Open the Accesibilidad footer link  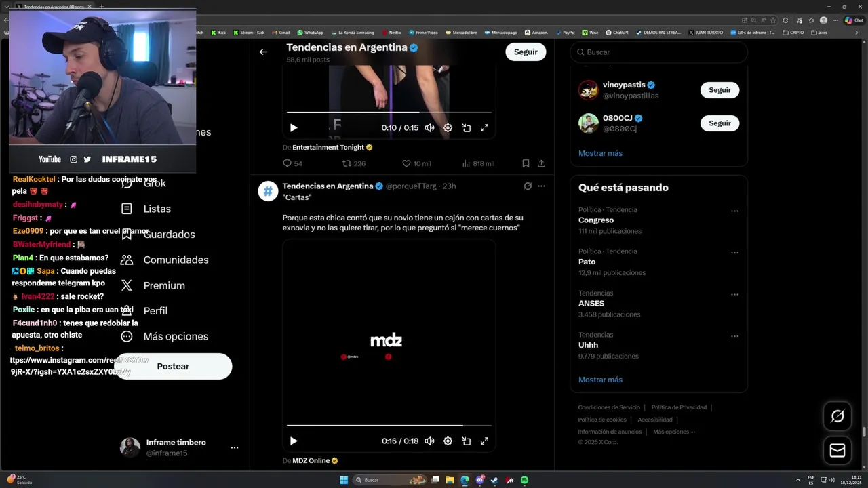655,420
